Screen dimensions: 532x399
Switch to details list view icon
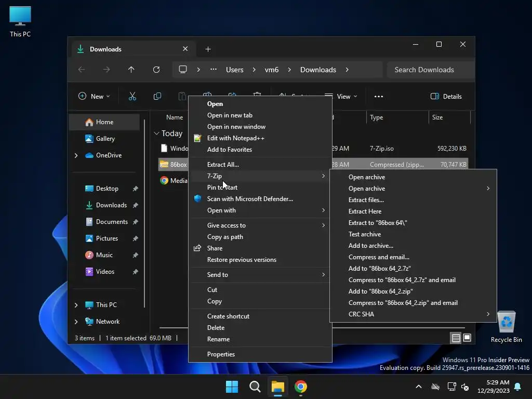[x=456, y=338]
